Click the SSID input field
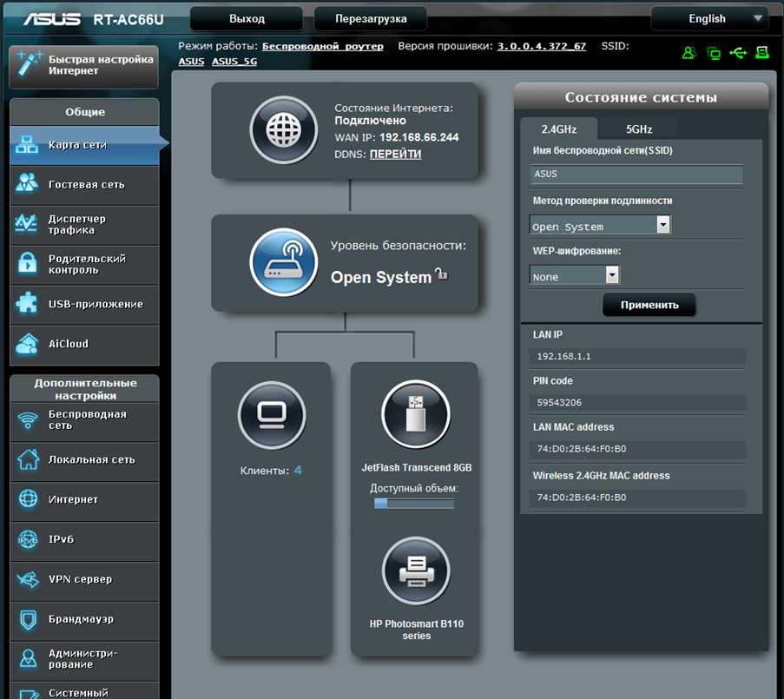784x699 pixels. pyautogui.click(x=636, y=174)
